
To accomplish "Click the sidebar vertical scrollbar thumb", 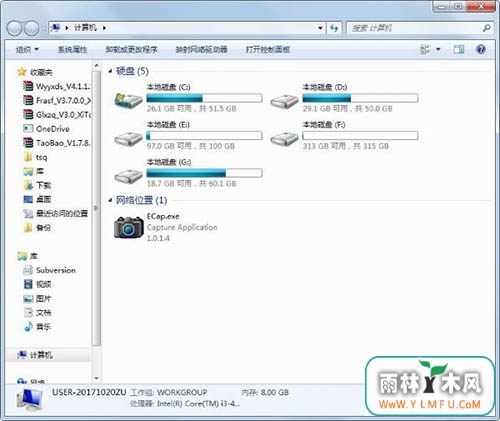I will point(96,208).
